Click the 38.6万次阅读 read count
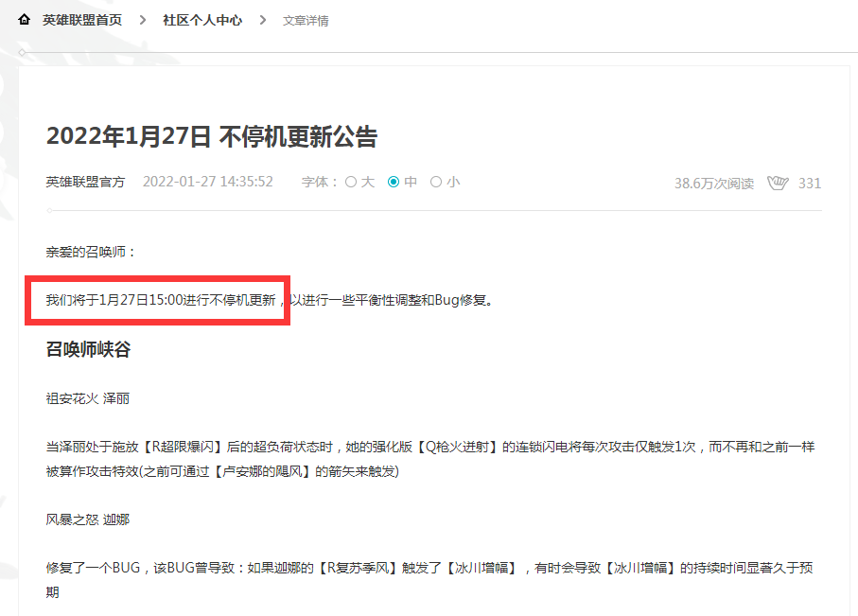858x616 pixels. 714,183
